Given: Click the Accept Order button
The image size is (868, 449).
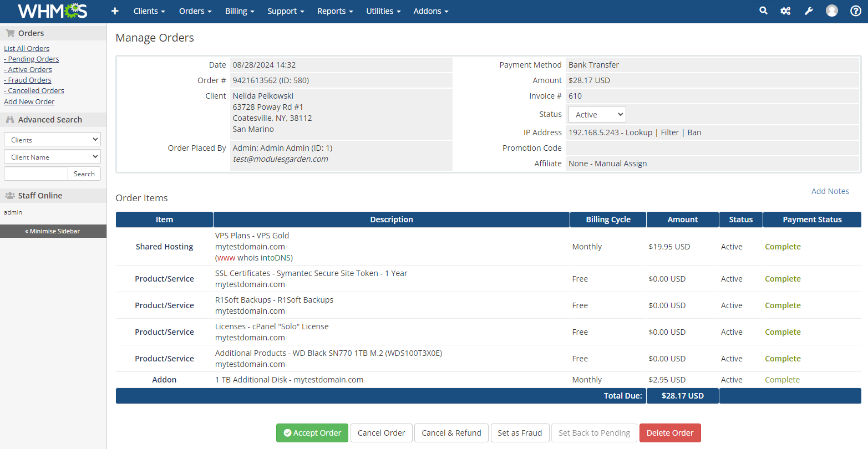Looking at the screenshot, I should pos(312,433).
